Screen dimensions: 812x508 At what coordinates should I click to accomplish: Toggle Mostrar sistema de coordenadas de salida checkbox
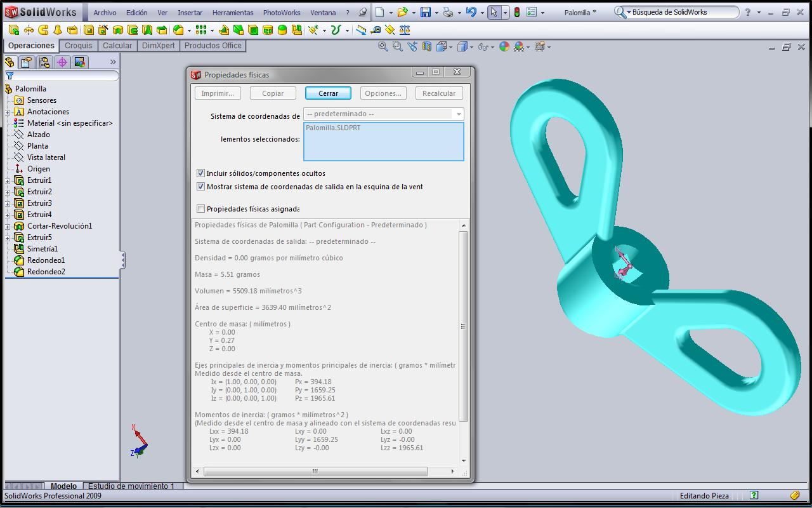click(200, 187)
